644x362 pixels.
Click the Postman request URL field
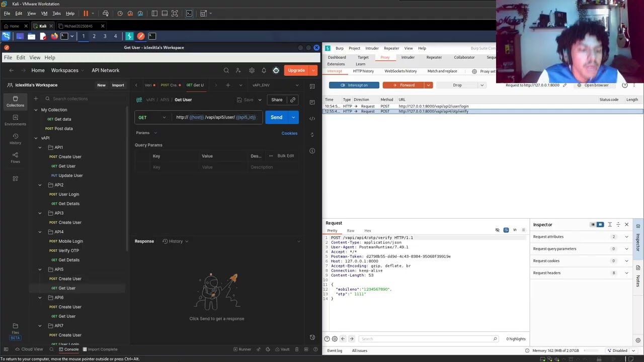click(x=216, y=118)
